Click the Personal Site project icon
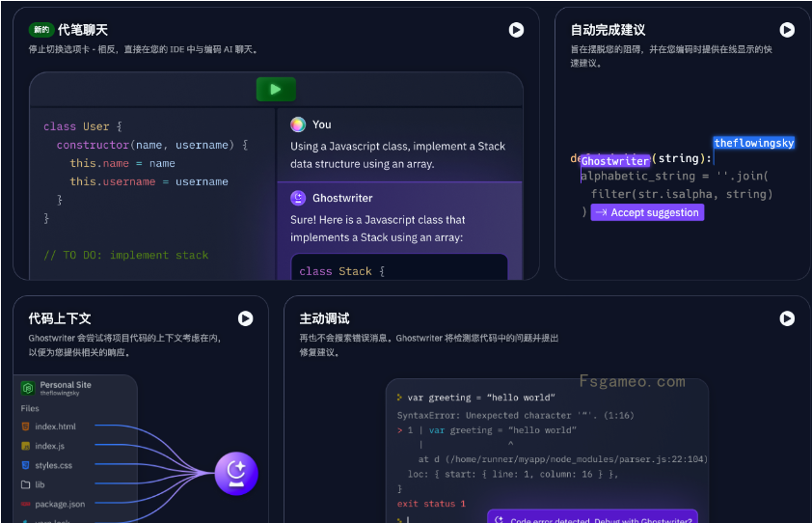Viewport: 812px width, 523px height. 28,388
